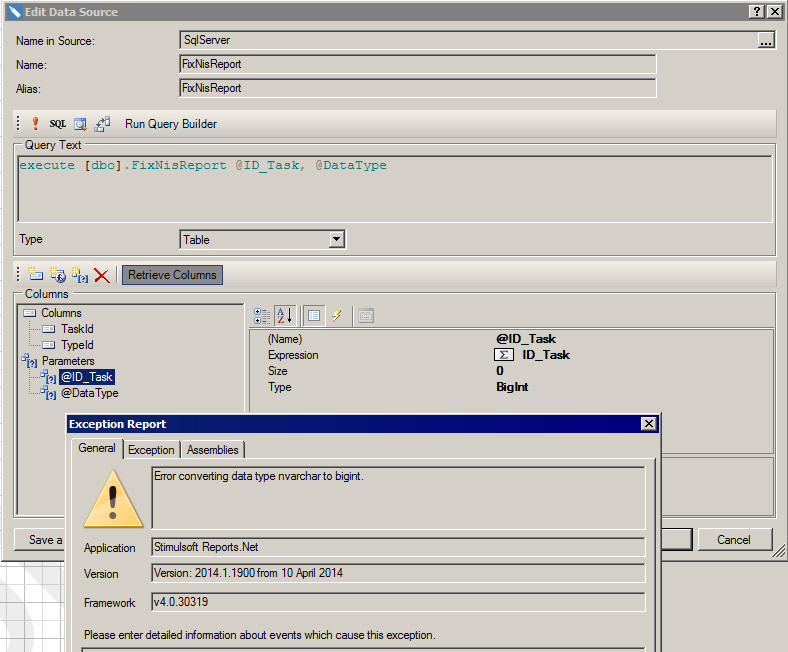
Task: Click the Type property value BigInt
Action: [x=512, y=387]
